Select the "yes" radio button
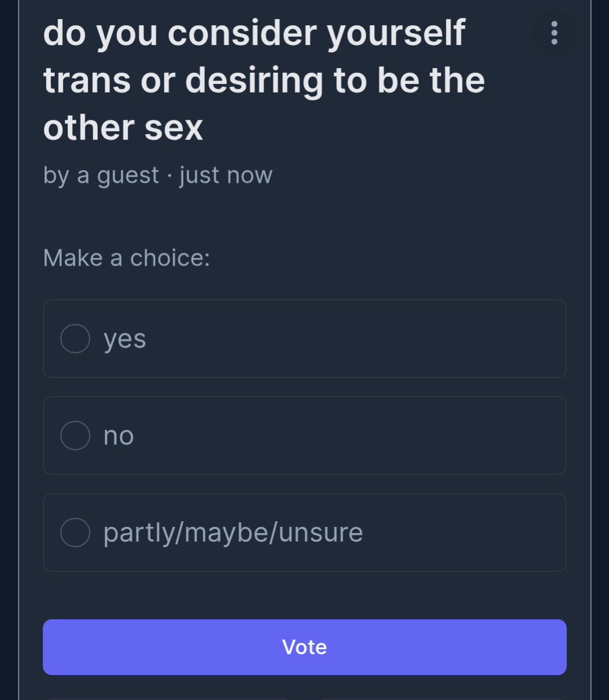Image resolution: width=609 pixels, height=700 pixels. (75, 338)
